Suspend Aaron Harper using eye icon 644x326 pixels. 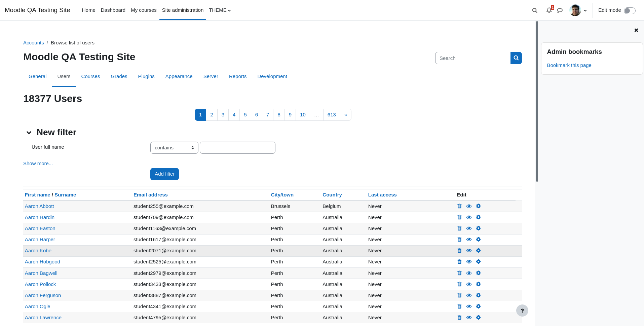[x=469, y=240]
